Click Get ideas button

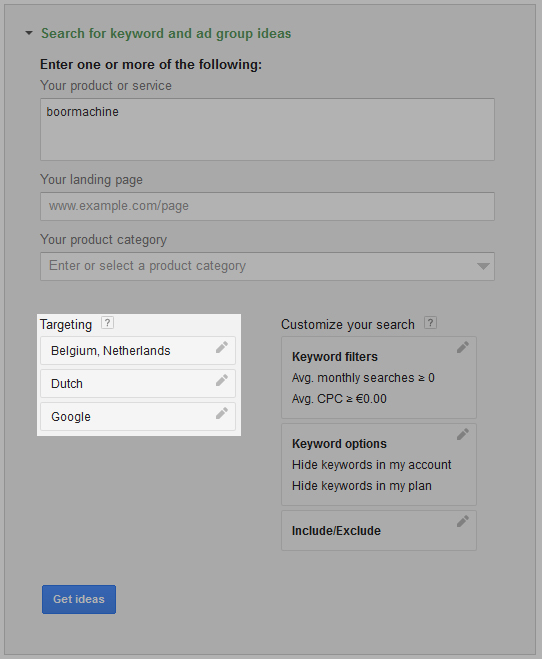pos(79,599)
